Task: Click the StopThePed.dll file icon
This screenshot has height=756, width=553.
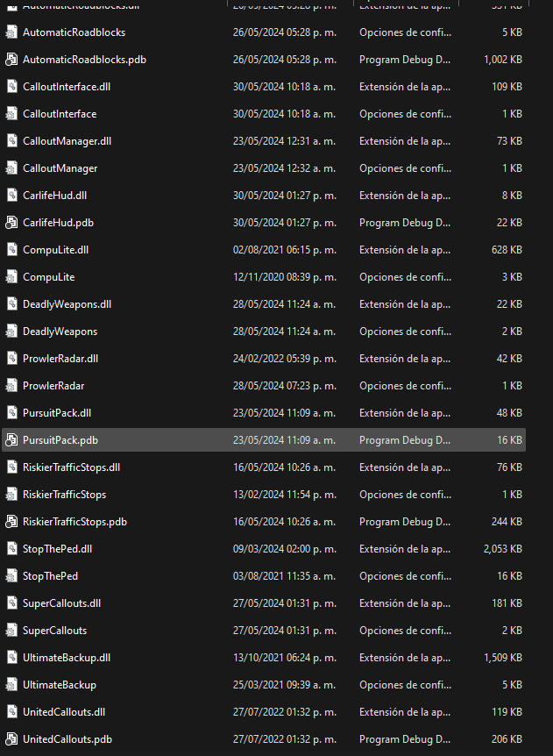Action: [x=11, y=549]
